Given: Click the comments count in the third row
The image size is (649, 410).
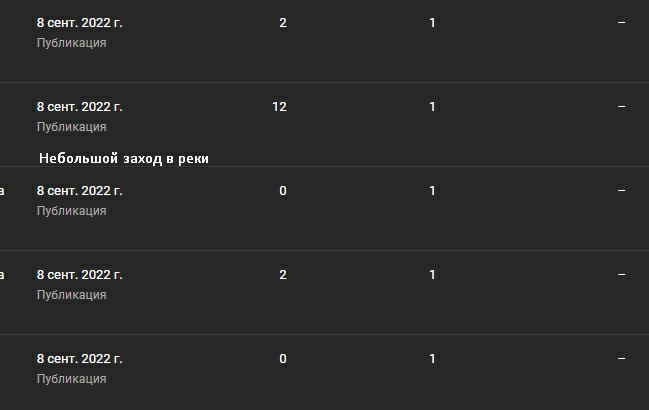Looking at the screenshot, I should tap(432, 190).
